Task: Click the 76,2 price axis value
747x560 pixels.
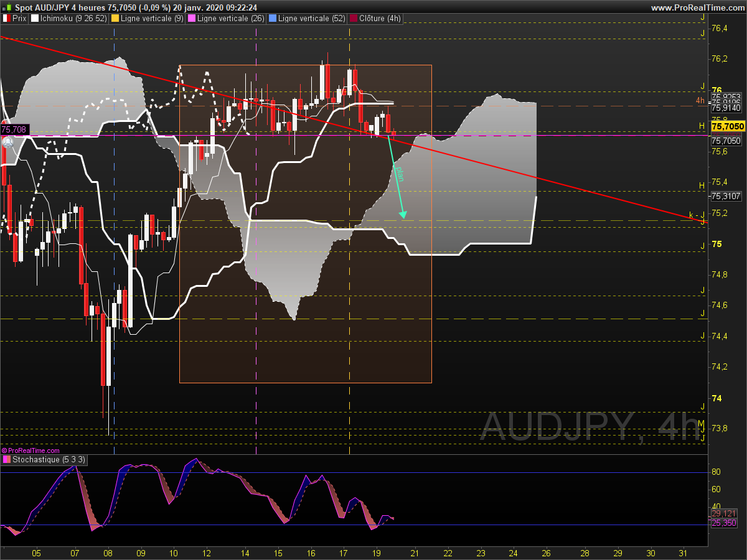Action: (x=719, y=58)
